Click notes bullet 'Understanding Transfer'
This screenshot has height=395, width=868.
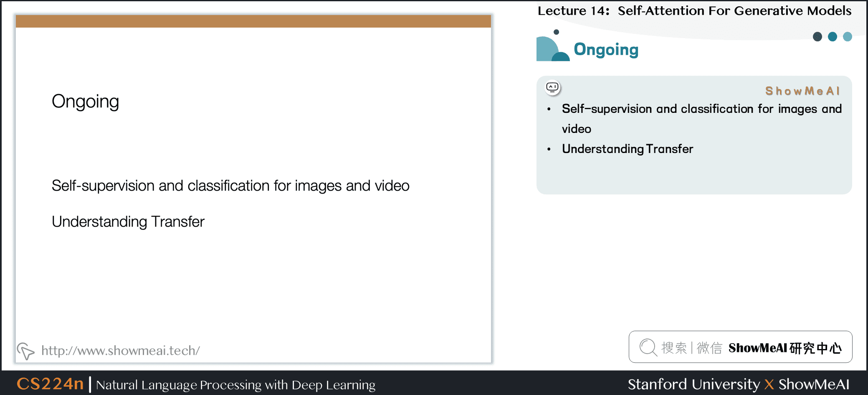[x=628, y=149]
